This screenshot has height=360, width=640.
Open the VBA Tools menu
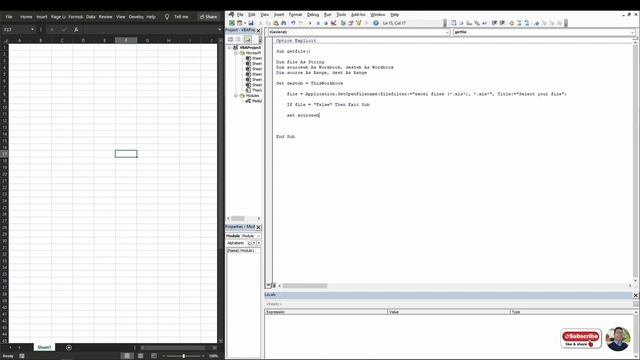341,15
